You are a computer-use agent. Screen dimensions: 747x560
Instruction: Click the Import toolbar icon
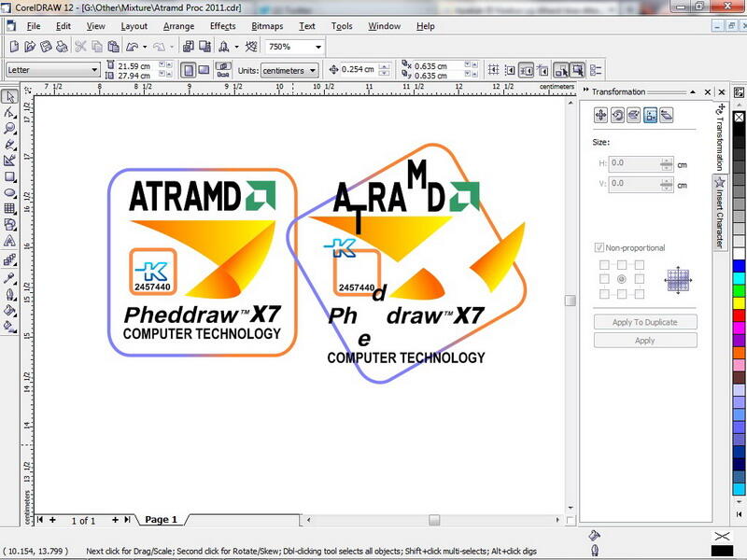click(x=189, y=46)
